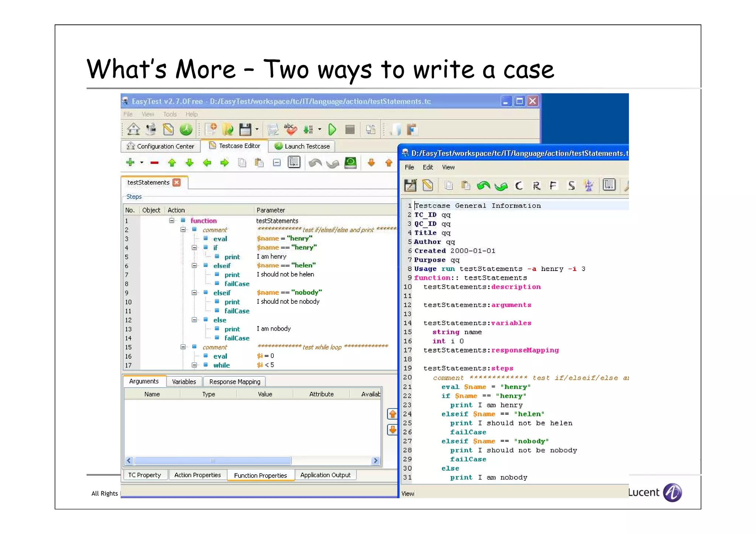Viewport: 756px width, 534px height.
Task: Select the Arguments tab in lower panel
Action: [144, 381]
